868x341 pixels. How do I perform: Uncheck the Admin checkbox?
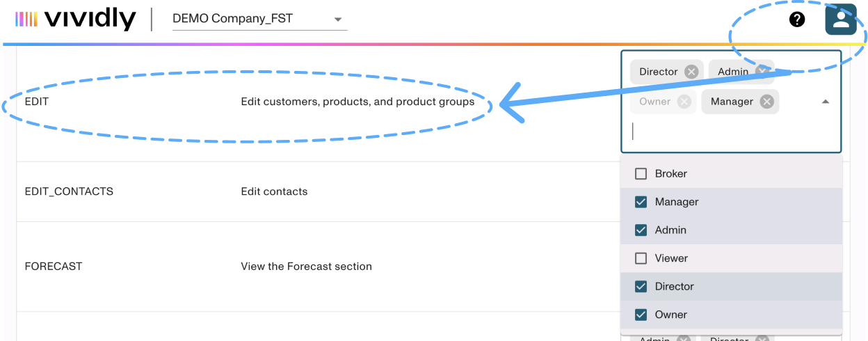(641, 230)
